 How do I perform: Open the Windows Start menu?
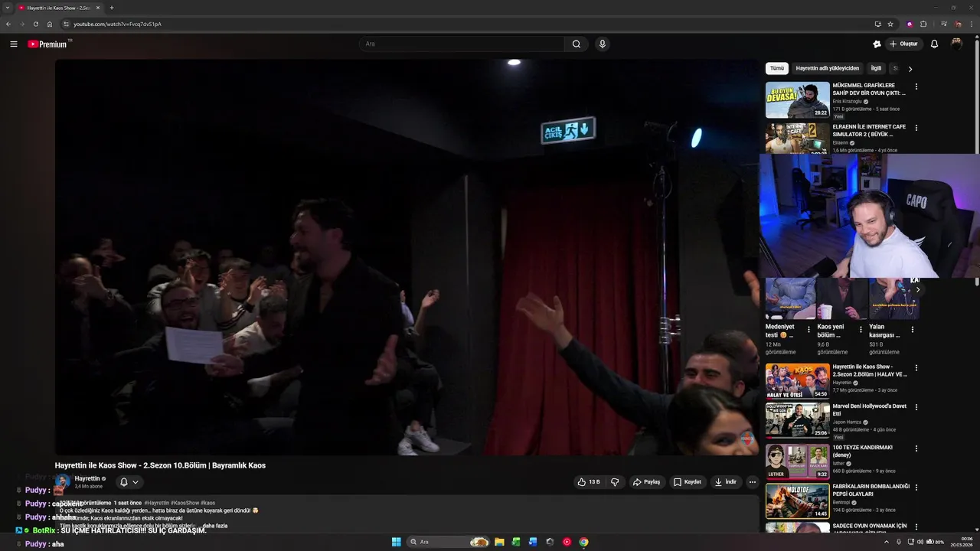[396, 542]
